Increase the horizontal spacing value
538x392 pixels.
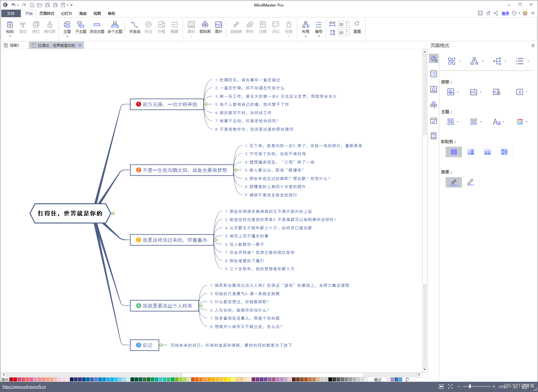click(x=347, y=23)
